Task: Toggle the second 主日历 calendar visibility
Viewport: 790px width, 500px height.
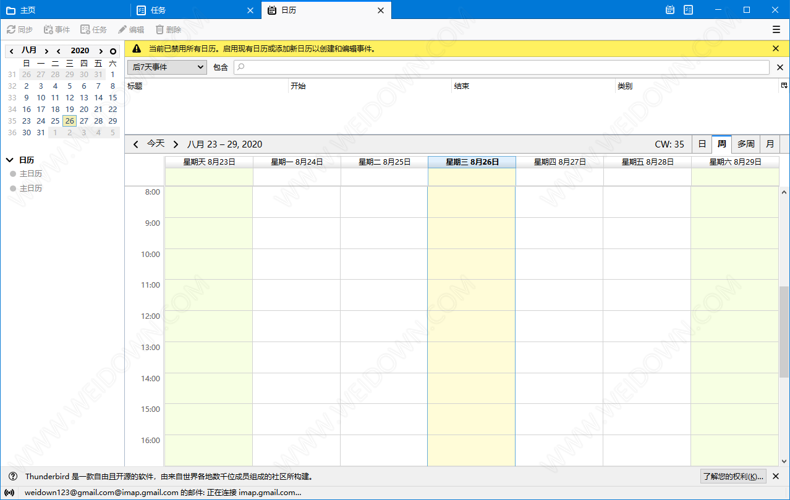Action: point(13,189)
